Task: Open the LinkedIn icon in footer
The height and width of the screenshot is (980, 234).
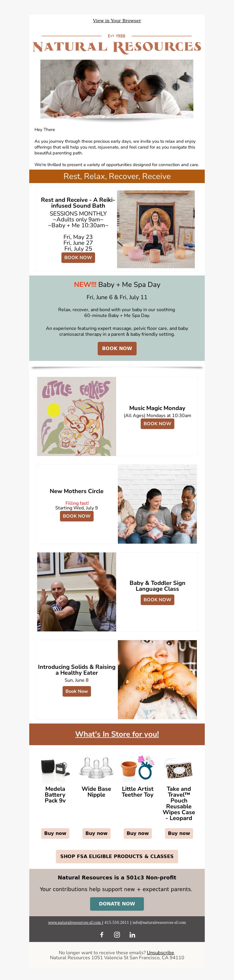Action: pos(132,934)
